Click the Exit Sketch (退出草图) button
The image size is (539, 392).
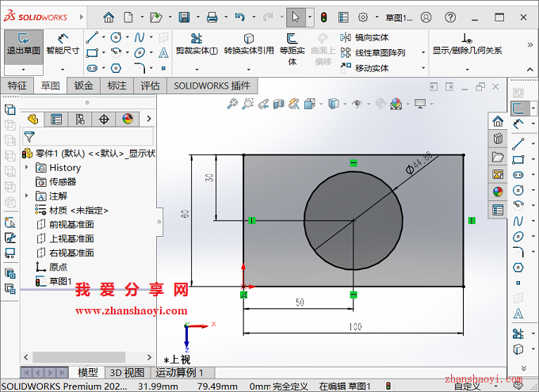tap(24, 47)
